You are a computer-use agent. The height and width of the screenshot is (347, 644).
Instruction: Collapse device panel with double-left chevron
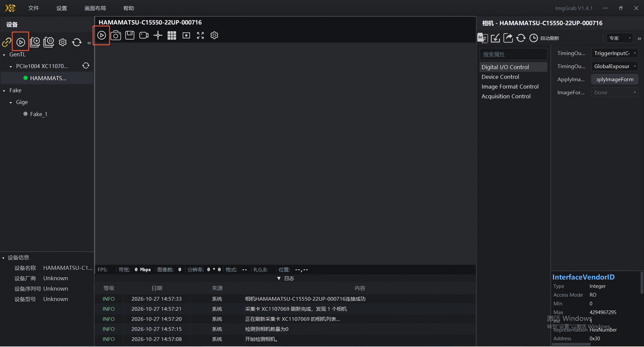[89, 43]
